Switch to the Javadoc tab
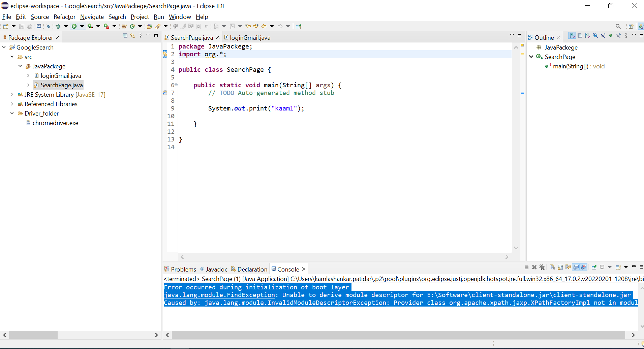 (x=214, y=269)
